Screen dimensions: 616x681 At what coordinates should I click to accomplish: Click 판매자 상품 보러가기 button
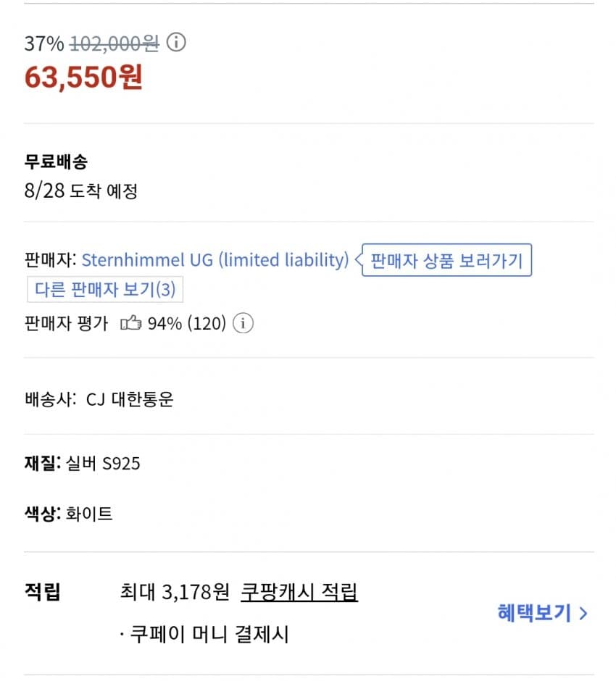[x=446, y=260]
